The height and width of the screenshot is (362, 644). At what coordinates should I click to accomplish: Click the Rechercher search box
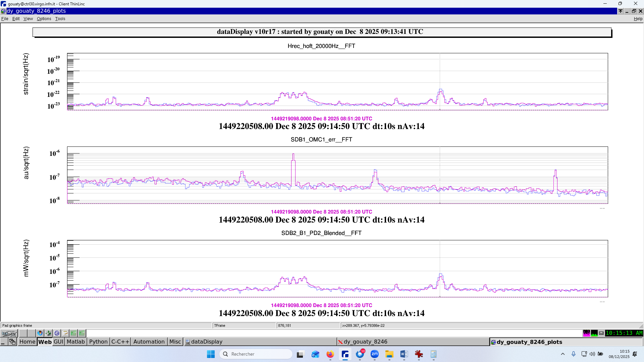[x=257, y=354]
